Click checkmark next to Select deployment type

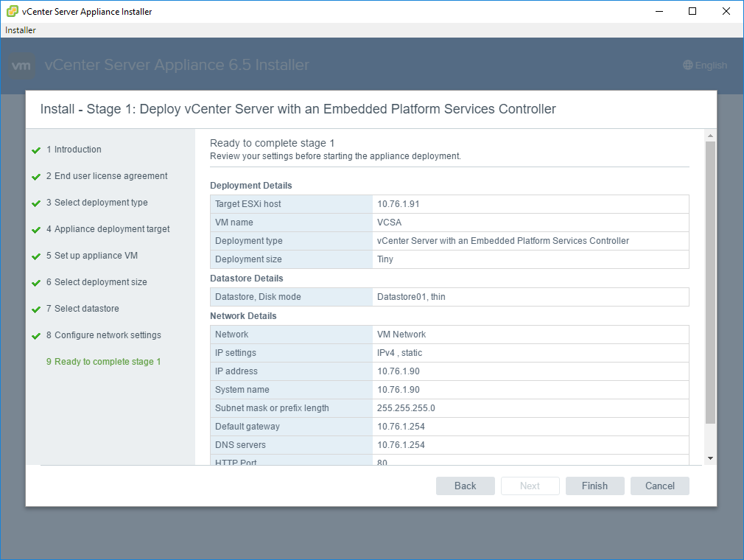36,203
